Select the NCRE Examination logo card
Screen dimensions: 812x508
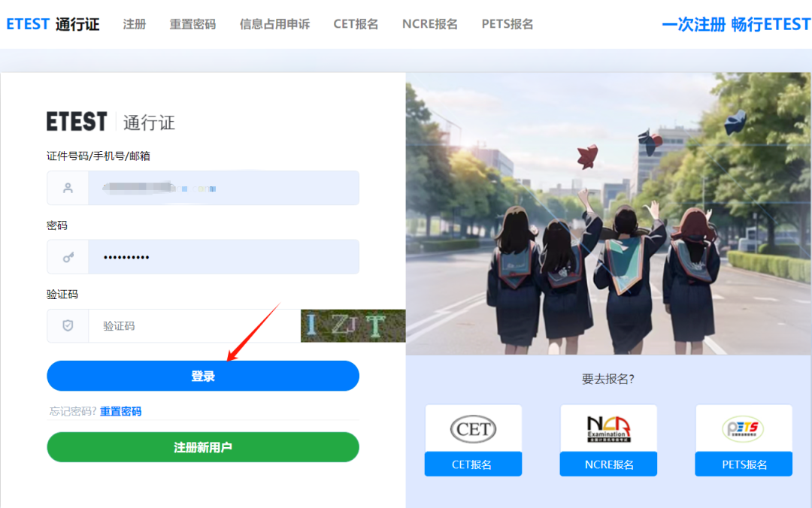pyautogui.click(x=607, y=428)
